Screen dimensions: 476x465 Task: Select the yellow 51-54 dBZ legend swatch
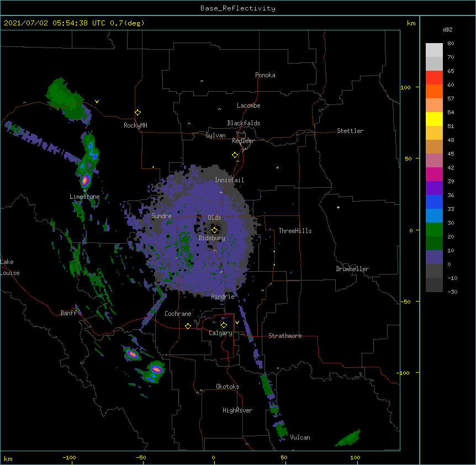[x=434, y=119]
